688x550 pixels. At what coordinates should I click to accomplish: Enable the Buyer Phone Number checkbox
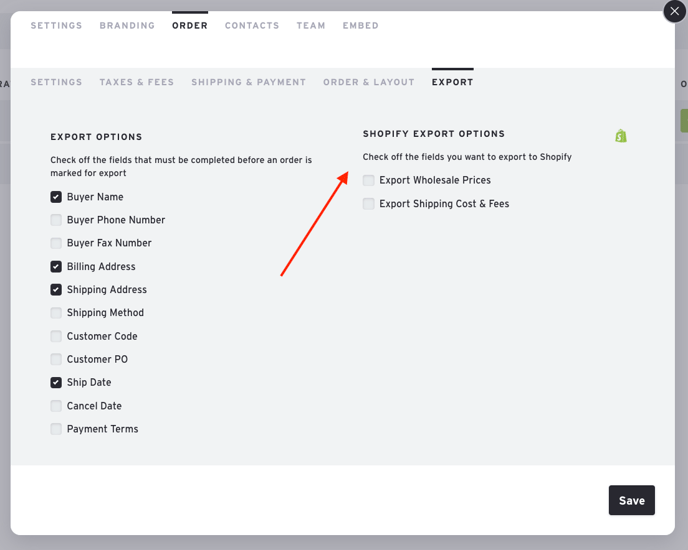[x=56, y=220]
